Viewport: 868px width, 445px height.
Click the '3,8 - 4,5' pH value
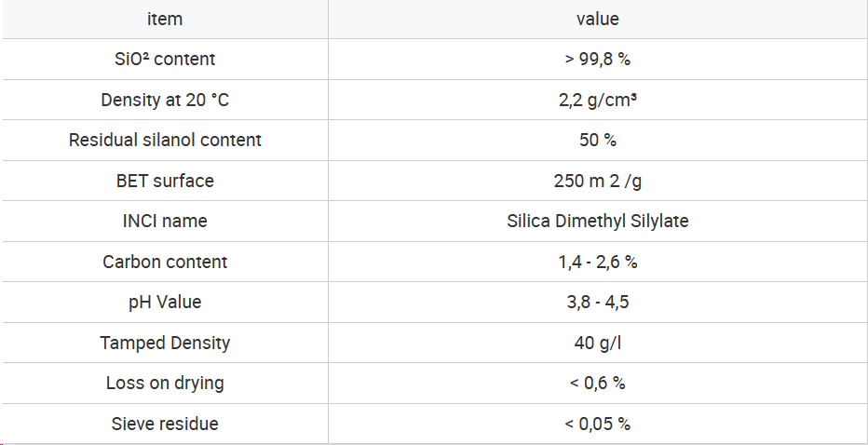click(598, 303)
